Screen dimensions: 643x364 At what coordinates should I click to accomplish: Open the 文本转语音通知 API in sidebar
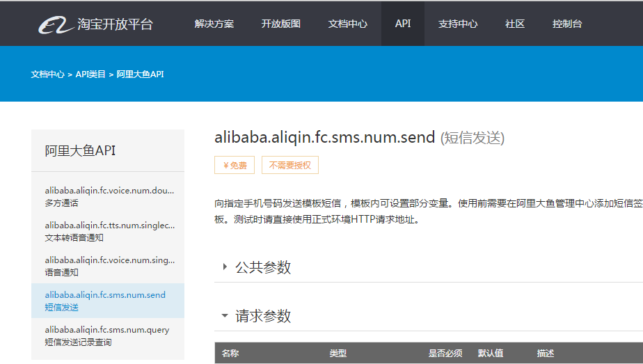point(108,231)
